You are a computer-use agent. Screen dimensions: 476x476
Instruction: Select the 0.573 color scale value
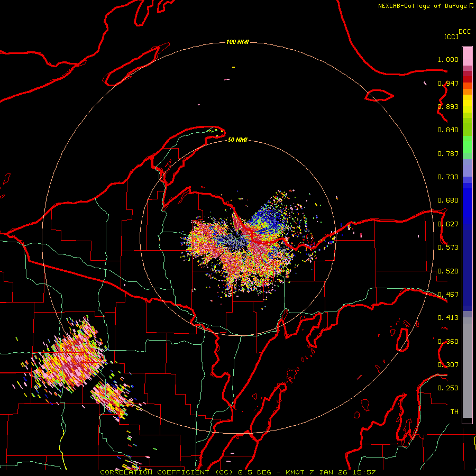click(x=448, y=248)
